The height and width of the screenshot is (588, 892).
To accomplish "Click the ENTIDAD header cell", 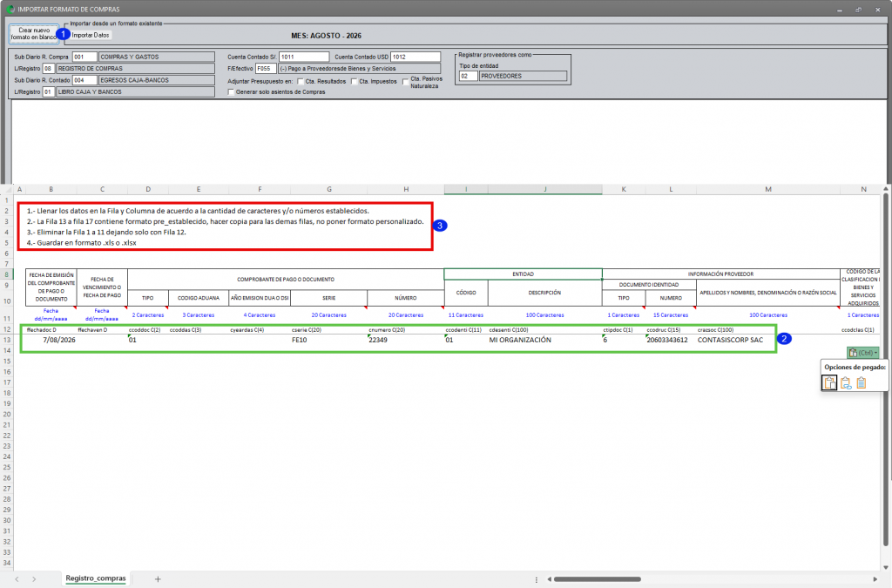I will [523, 274].
